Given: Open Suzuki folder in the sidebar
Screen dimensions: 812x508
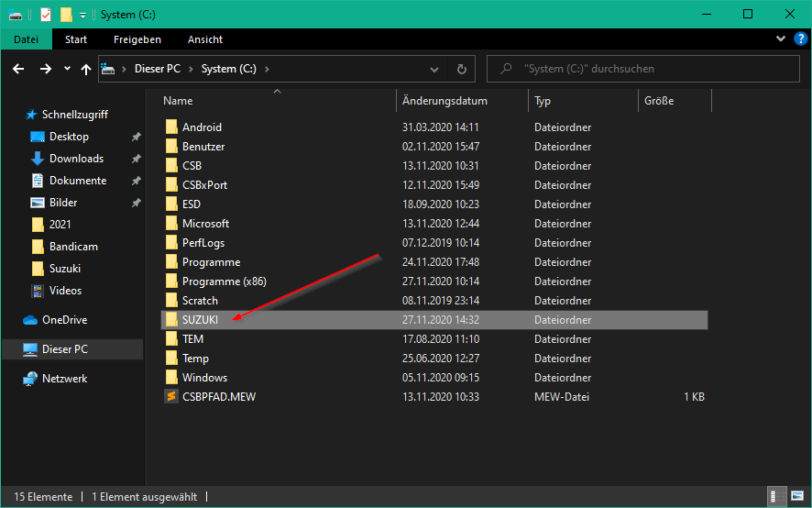Looking at the screenshot, I should click(x=65, y=269).
